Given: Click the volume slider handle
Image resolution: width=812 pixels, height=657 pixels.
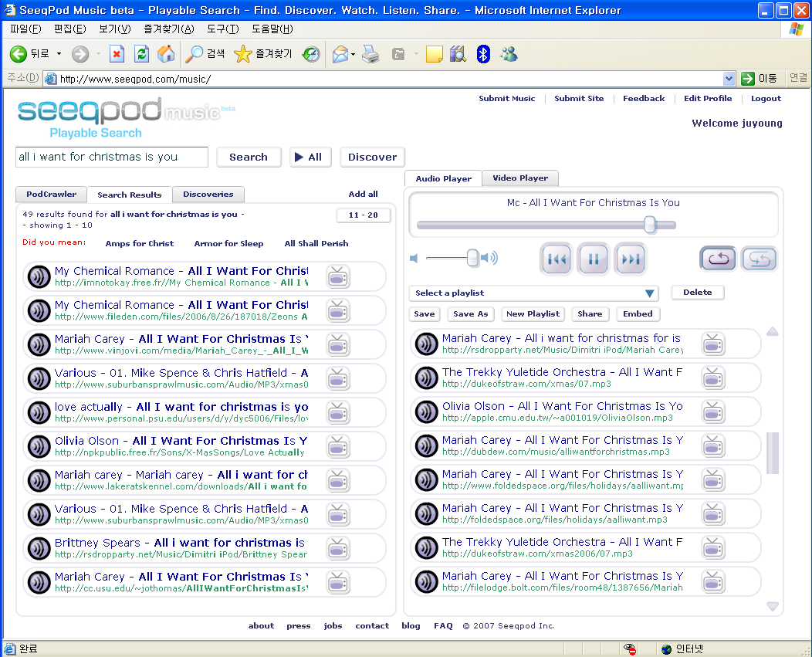Looking at the screenshot, I should click(x=472, y=258).
